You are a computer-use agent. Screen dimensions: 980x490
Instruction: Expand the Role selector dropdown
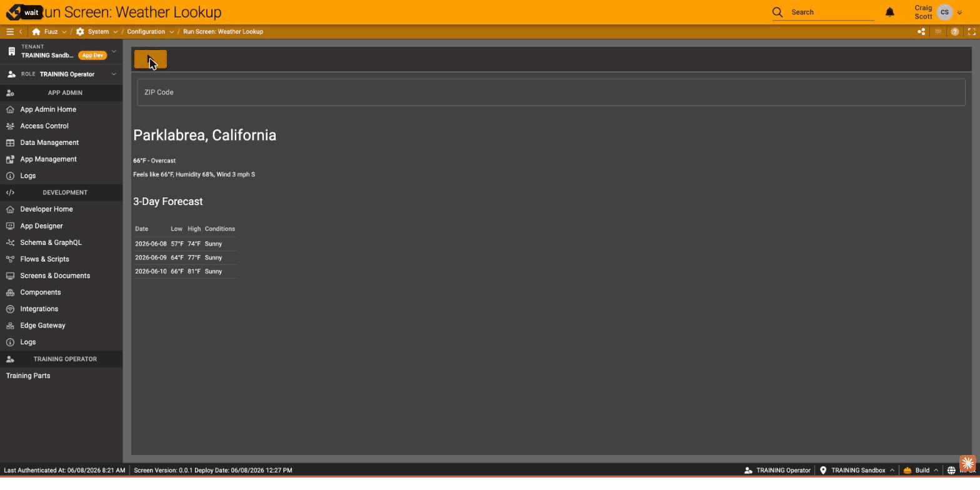114,74
